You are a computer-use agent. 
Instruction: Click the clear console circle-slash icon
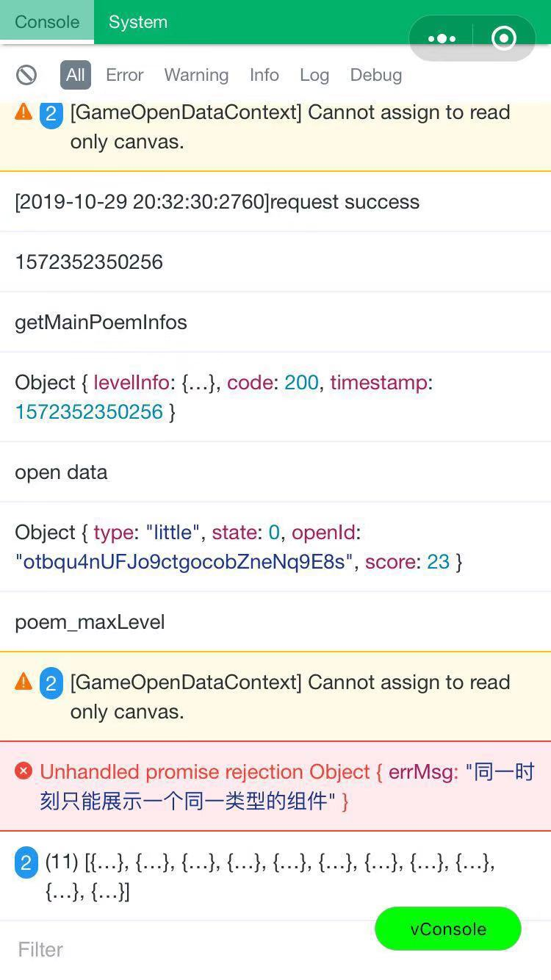(x=26, y=75)
